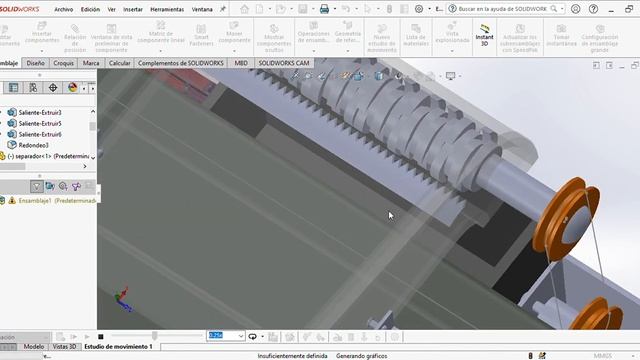Switch to the MBD tab
This screenshot has width=640, height=360.
tap(241, 63)
